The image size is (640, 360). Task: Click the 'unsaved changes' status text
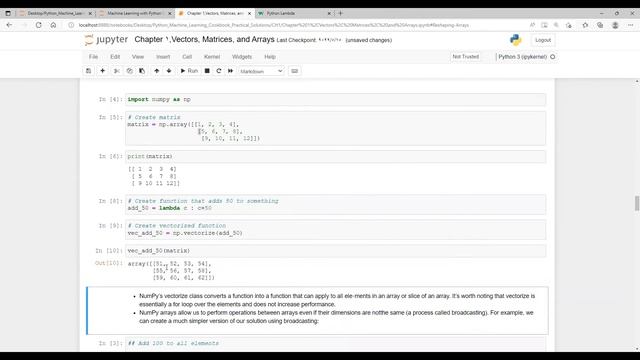pos(369,40)
